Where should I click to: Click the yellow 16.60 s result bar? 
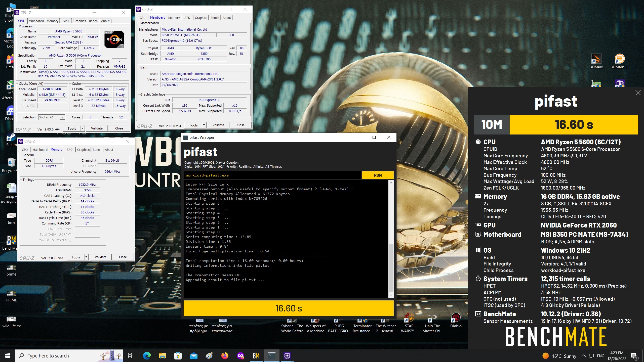point(289,308)
